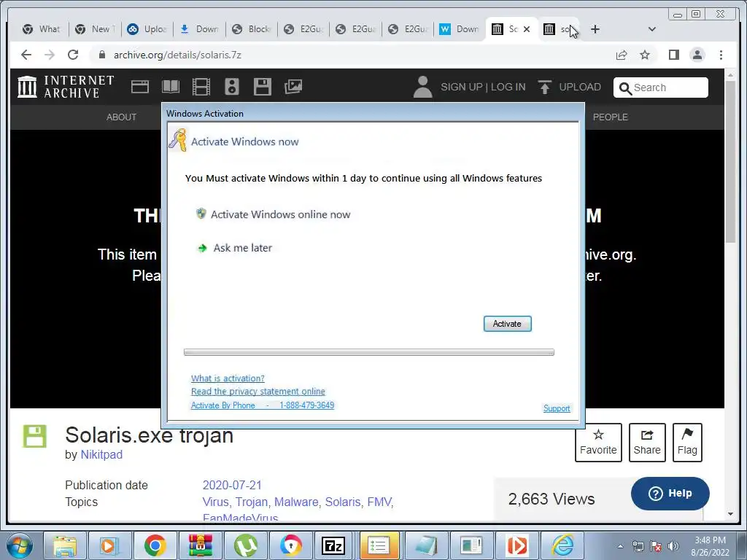Show hidden tray icons arrow

coord(620,546)
